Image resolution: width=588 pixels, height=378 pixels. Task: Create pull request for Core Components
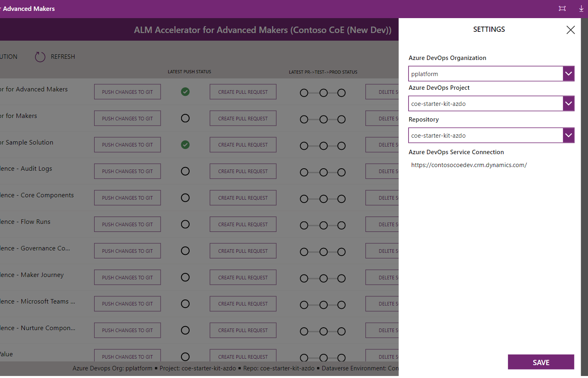point(243,198)
